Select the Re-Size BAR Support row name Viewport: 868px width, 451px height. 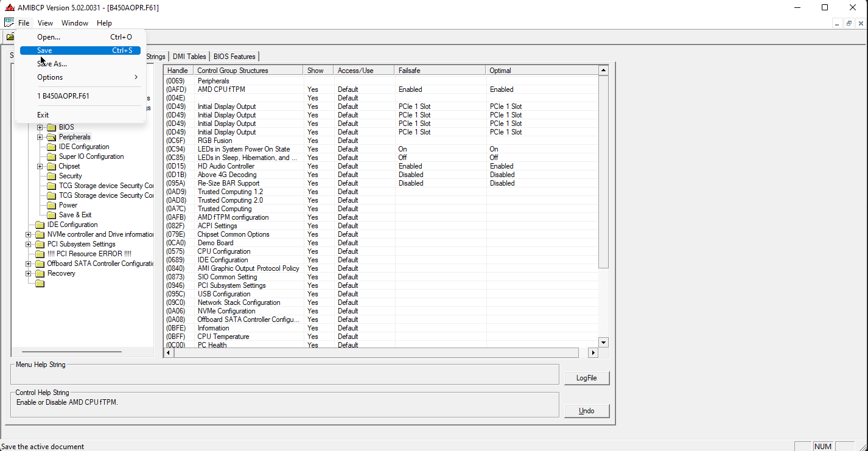[228, 183]
